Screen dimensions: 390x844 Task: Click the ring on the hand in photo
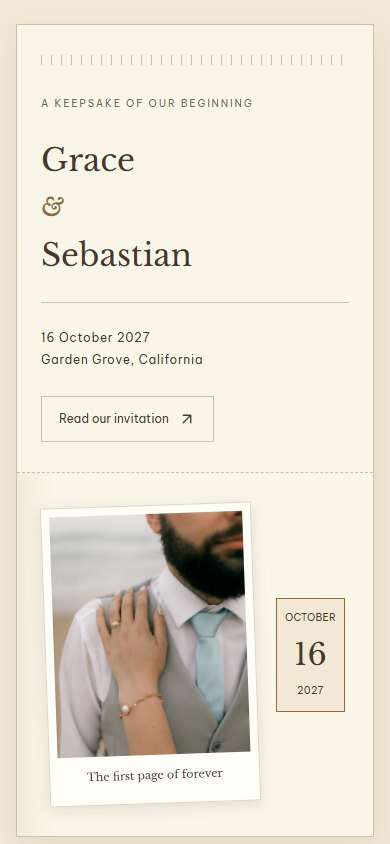point(115,624)
